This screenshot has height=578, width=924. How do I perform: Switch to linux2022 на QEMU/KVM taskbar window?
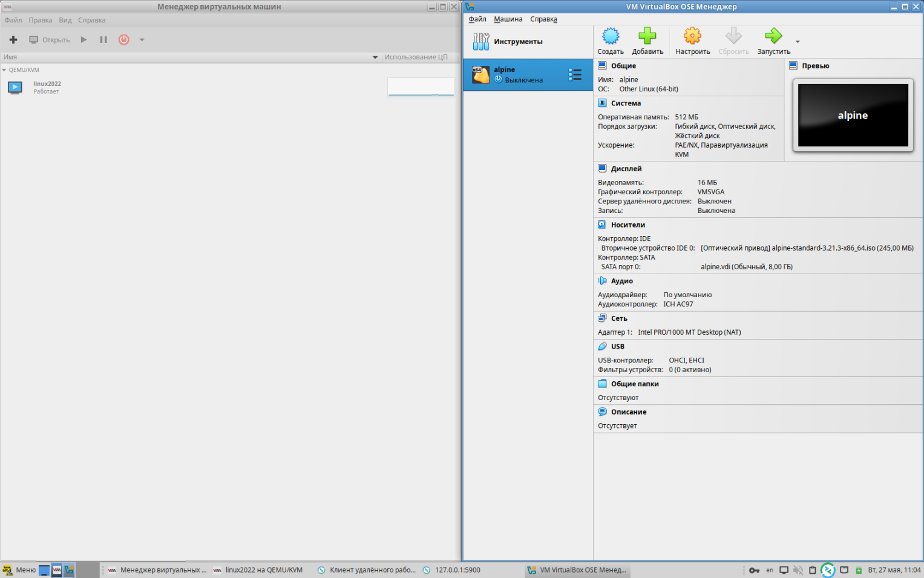[258, 570]
